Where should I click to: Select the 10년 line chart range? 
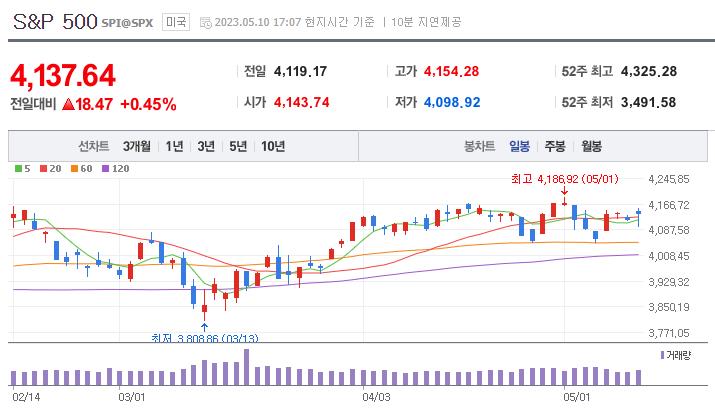tap(273, 146)
